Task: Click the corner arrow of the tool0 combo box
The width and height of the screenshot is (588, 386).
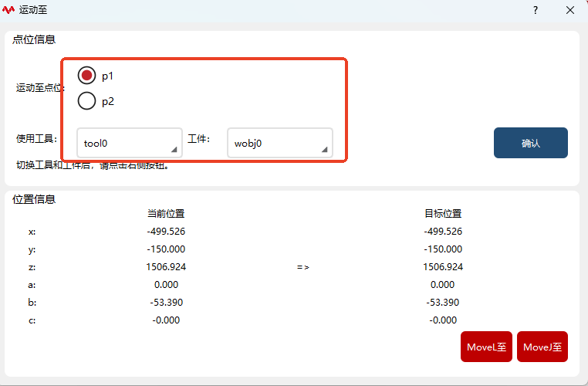Action: (x=174, y=149)
